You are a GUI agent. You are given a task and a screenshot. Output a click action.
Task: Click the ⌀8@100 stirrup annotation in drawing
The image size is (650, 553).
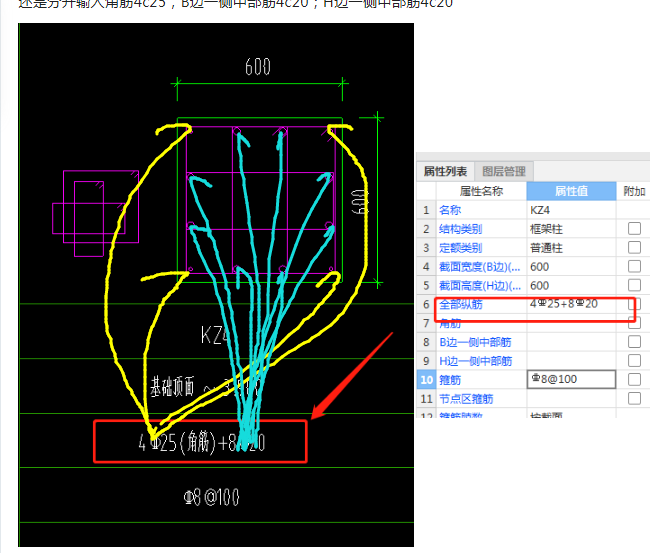pyautogui.click(x=211, y=497)
